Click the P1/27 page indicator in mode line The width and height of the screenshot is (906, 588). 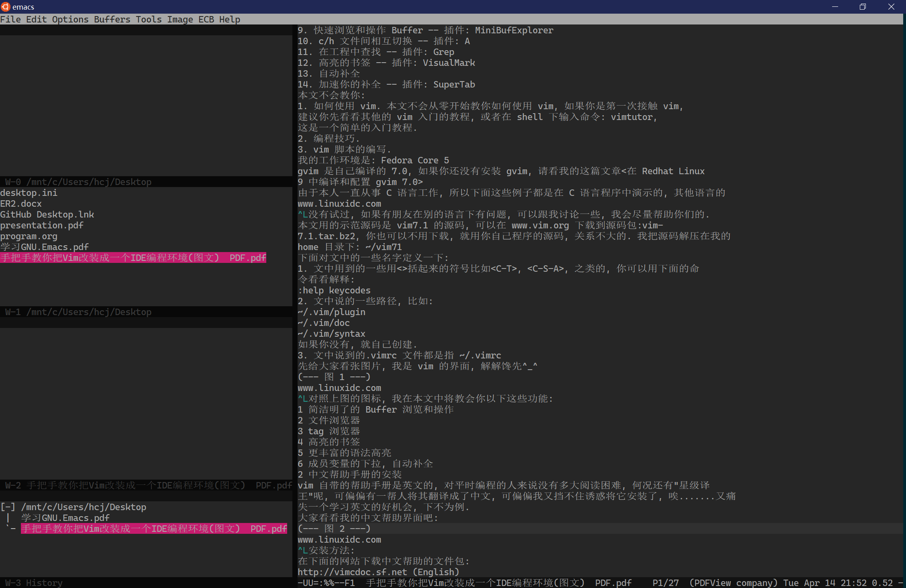(x=665, y=583)
